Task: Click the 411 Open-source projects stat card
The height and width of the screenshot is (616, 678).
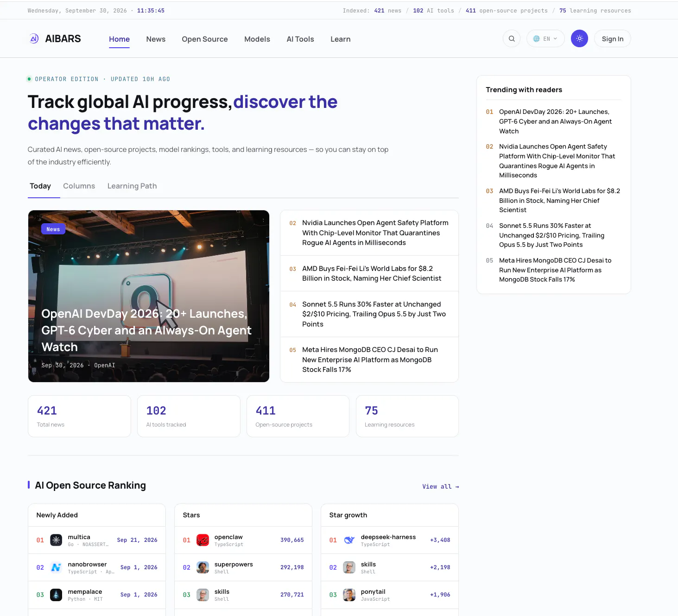Action: pos(298,416)
